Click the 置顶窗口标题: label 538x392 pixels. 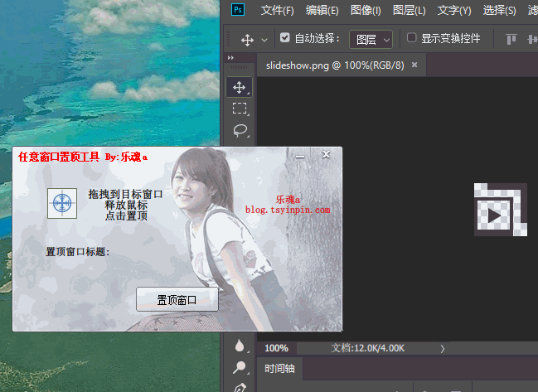coord(78,252)
